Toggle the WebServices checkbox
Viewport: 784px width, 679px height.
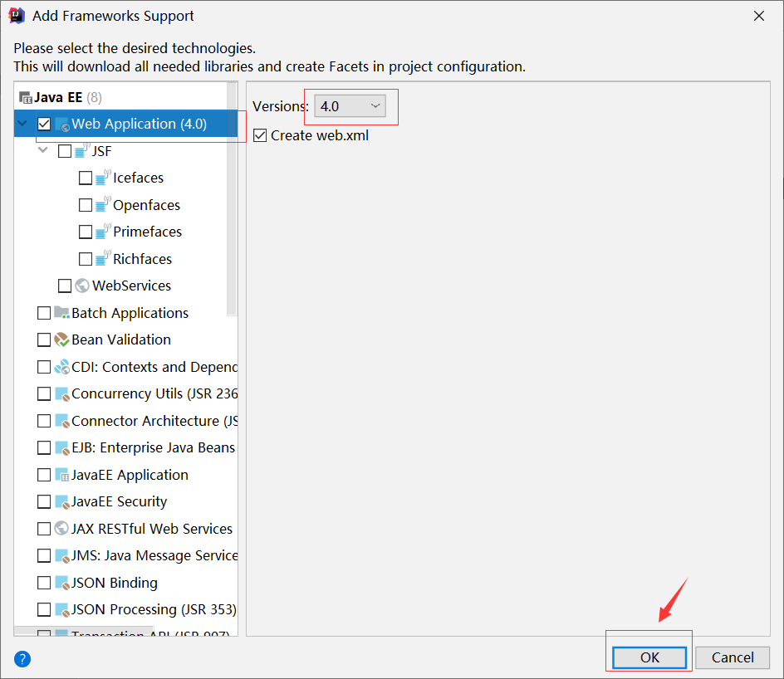[x=65, y=286]
